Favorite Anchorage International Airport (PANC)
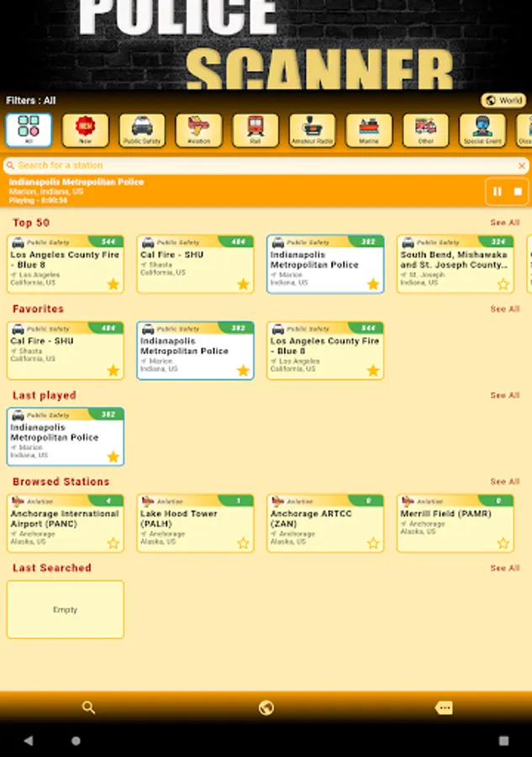 [x=113, y=543]
